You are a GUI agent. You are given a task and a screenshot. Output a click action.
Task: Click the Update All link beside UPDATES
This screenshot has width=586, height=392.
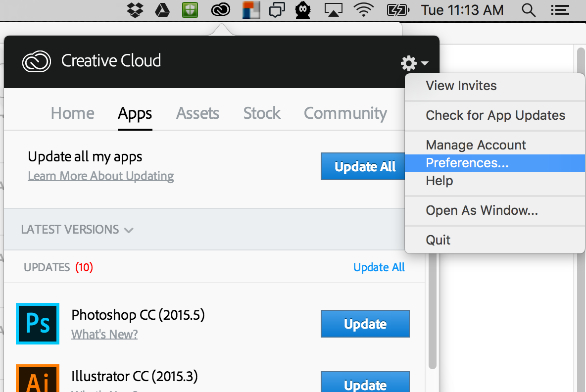[379, 267]
